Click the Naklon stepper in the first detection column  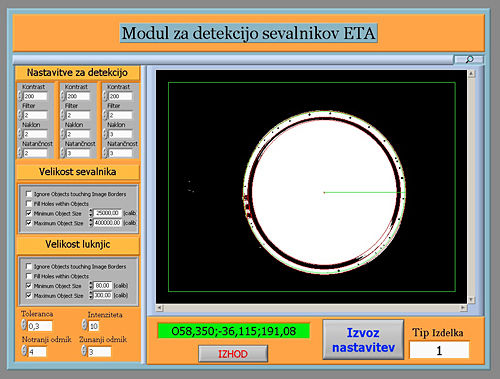(20, 134)
